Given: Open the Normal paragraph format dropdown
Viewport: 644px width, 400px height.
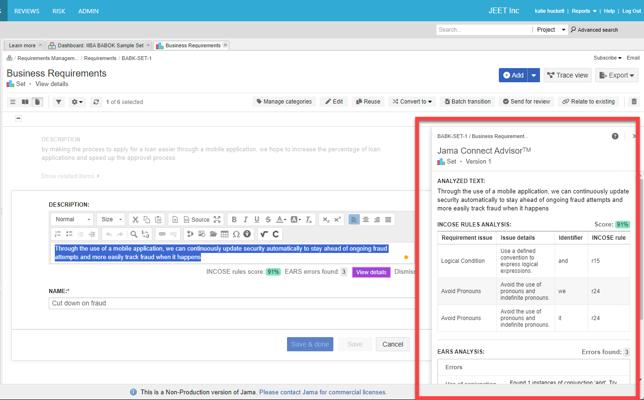Looking at the screenshot, I should click(72, 220).
